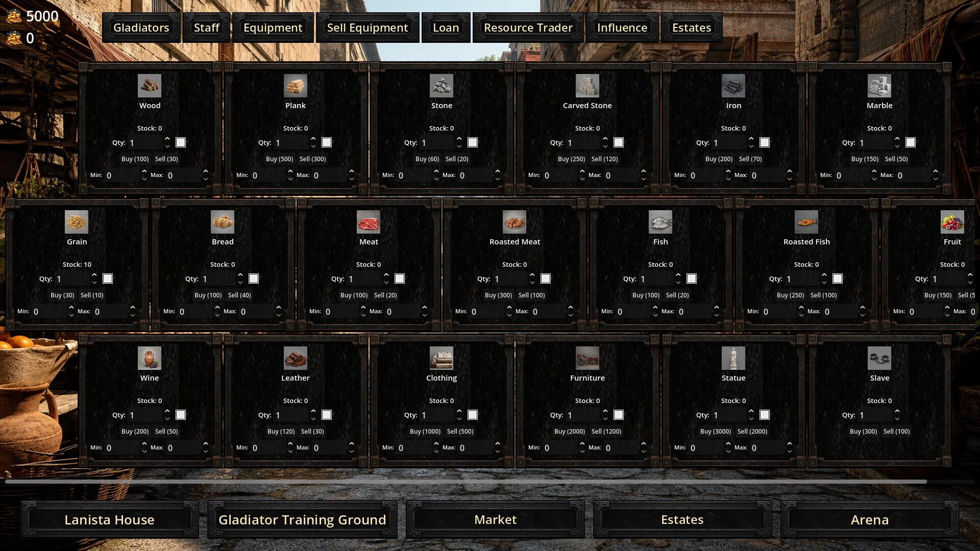Increase Wood quantity with up arrow
This screenshot has width=980, height=551.
tap(167, 139)
